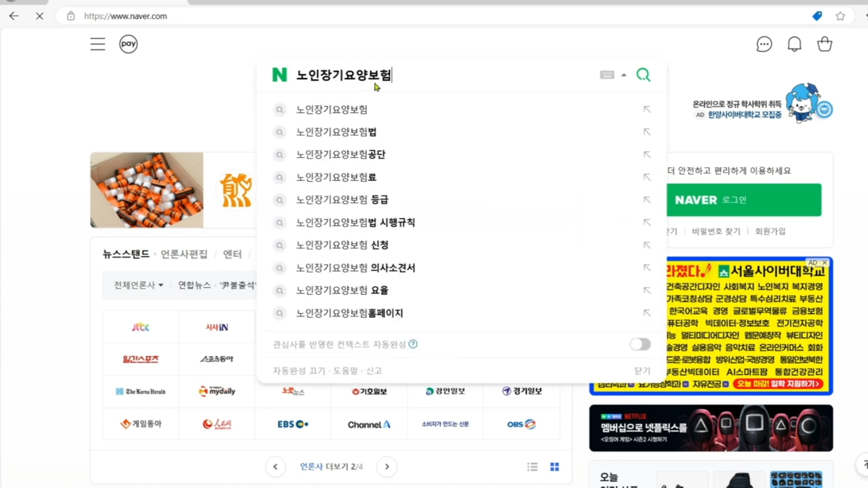The width and height of the screenshot is (868, 488).
Task: Select suggestion 노인장기요양보험공단
Action: pos(340,155)
